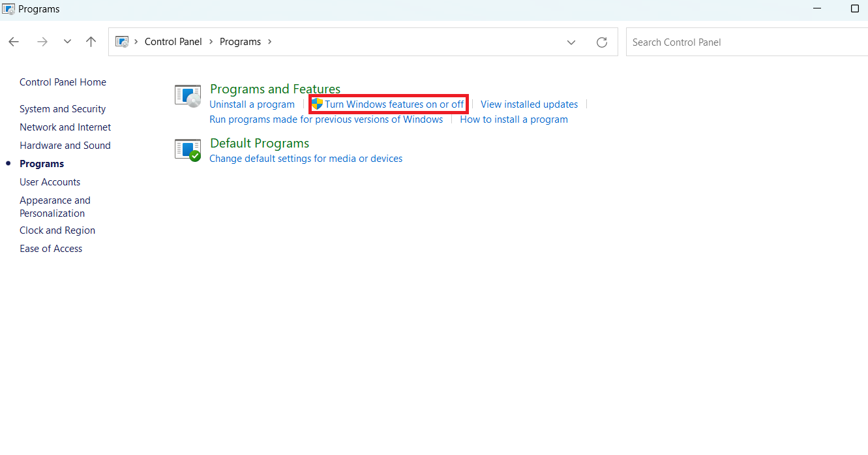Viewport: 868px width, 455px height.
Task: Open Run programs made for previous versions
Action: pos(326,119)
